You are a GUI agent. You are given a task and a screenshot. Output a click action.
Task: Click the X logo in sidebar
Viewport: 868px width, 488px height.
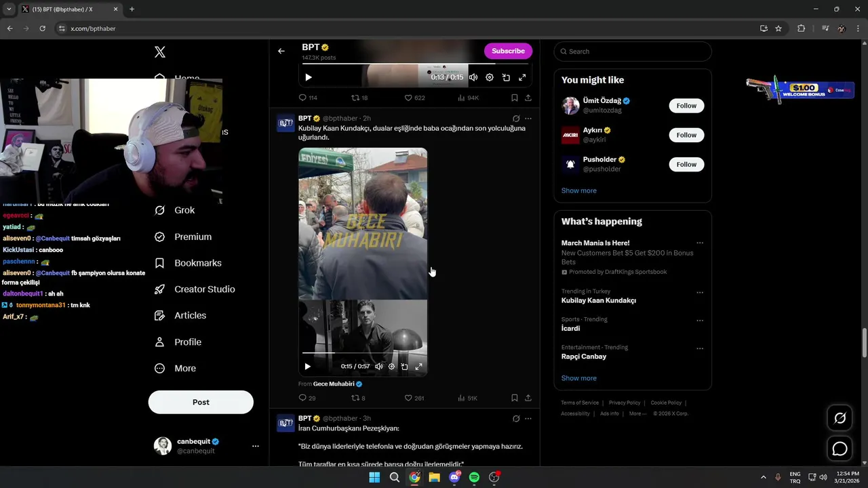pyautogui.click(x=160, y=52)
